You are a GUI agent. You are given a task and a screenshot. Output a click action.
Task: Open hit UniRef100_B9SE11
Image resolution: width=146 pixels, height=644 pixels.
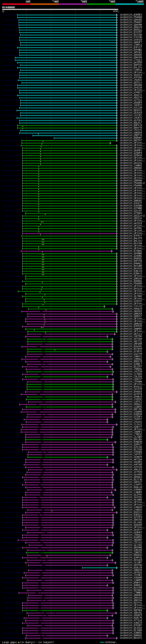131,30
